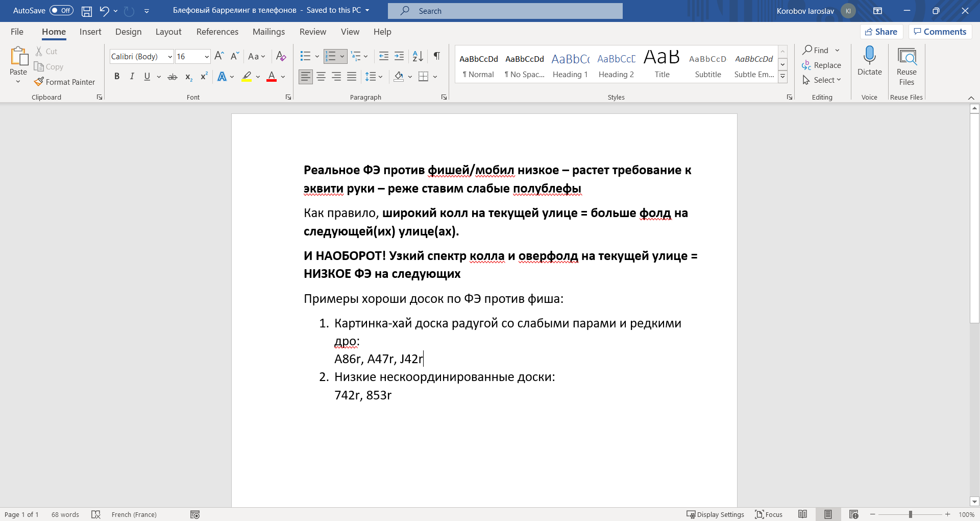Decrease paragraph indent
Viewport: 980px width, 521px height.
tap(384, 56)
